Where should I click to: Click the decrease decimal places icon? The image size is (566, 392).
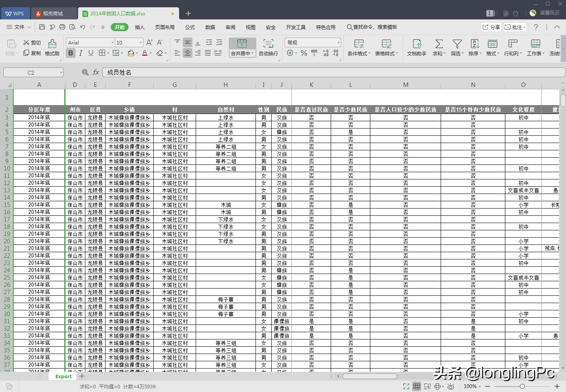tap(336, 53)
